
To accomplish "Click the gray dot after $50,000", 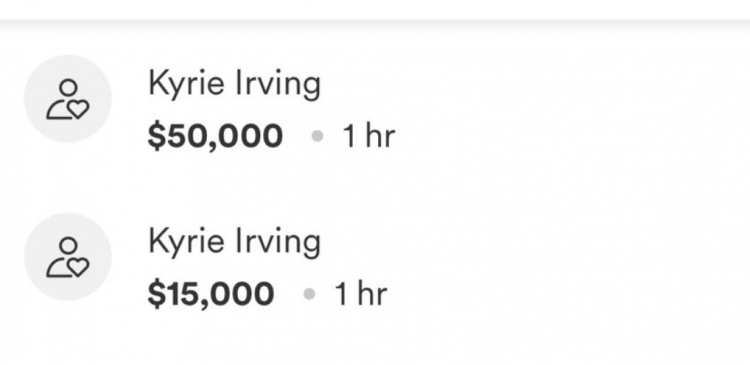I will click(317, 136).
